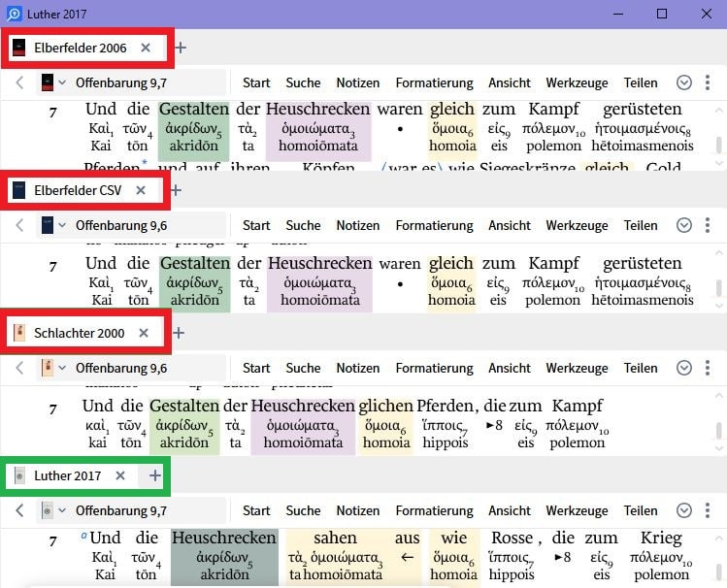727x588 pixels.
Task: Open three-dot menu in Elberfelder CSV panel
Action: coord(708,226)
